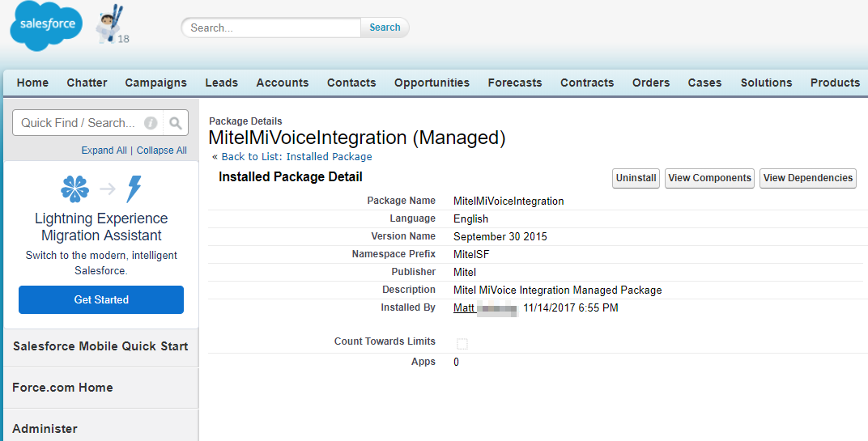This screenshot has width=868, height=441.
Task: Click the Lightning bolt icon
Action: 134,189
